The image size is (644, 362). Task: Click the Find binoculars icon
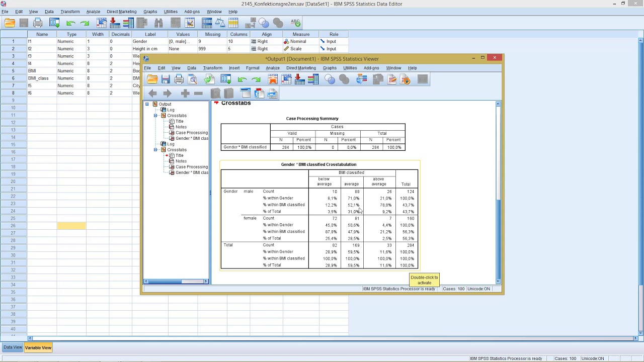point(158,23)
